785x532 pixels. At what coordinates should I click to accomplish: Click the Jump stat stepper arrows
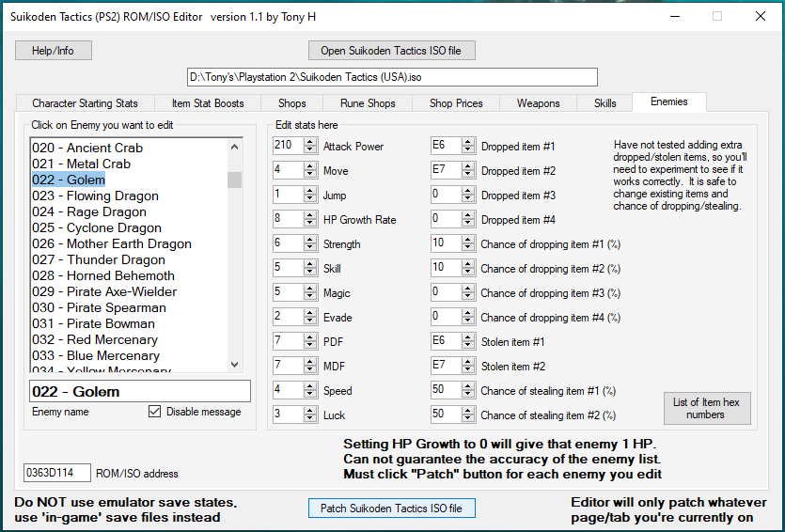click(310, 195)
